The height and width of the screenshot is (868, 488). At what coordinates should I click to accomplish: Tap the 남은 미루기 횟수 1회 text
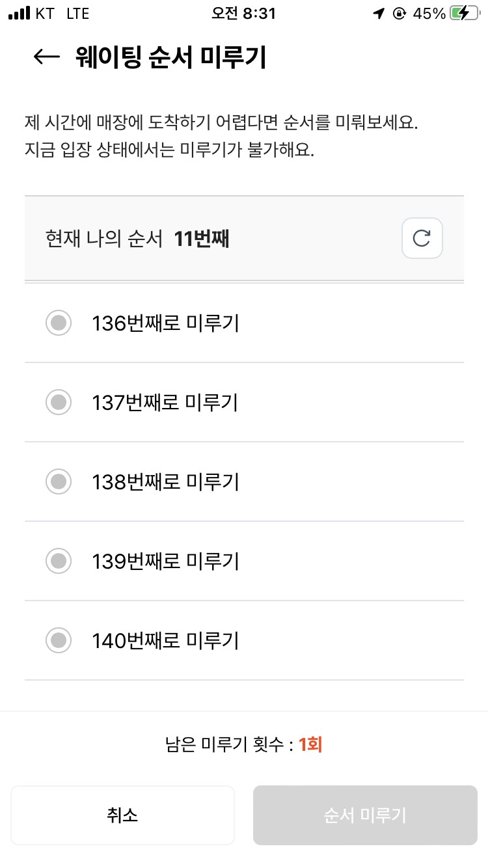pos(244,744)
